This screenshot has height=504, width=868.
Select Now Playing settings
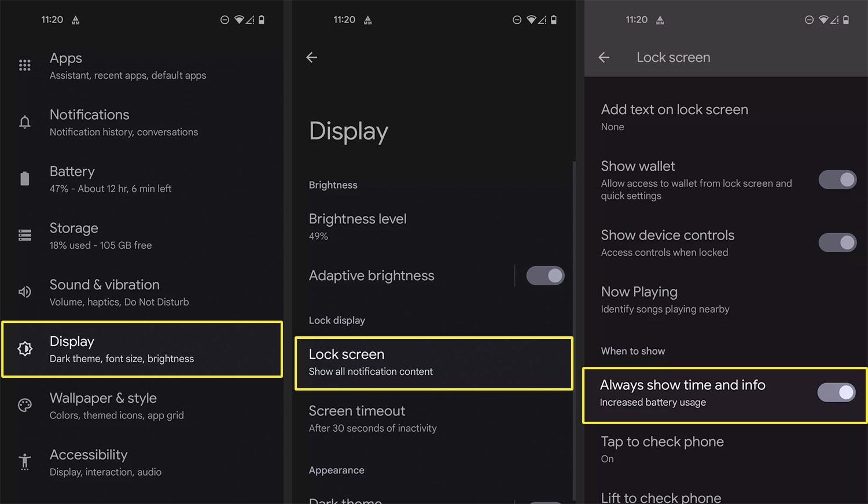pyautogui.click(x=664, y=299)
